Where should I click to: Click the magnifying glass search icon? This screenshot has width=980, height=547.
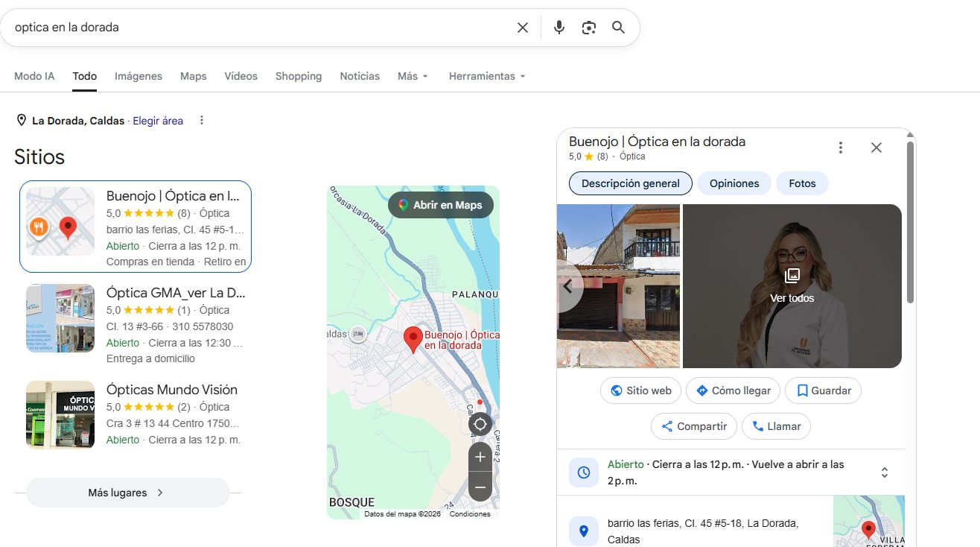pyautogui.click(x=618, y=28)
